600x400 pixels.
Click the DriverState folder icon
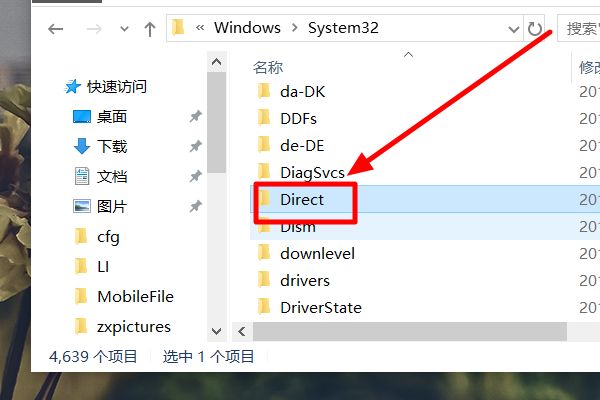[264, 307]
